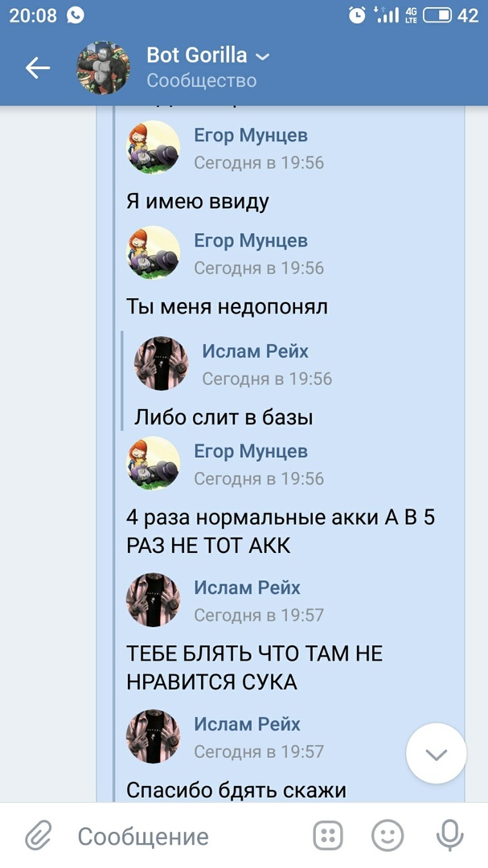Tap the alarm clock status bar icon
The width and height of the screenshot is (488, 868).
357,15
